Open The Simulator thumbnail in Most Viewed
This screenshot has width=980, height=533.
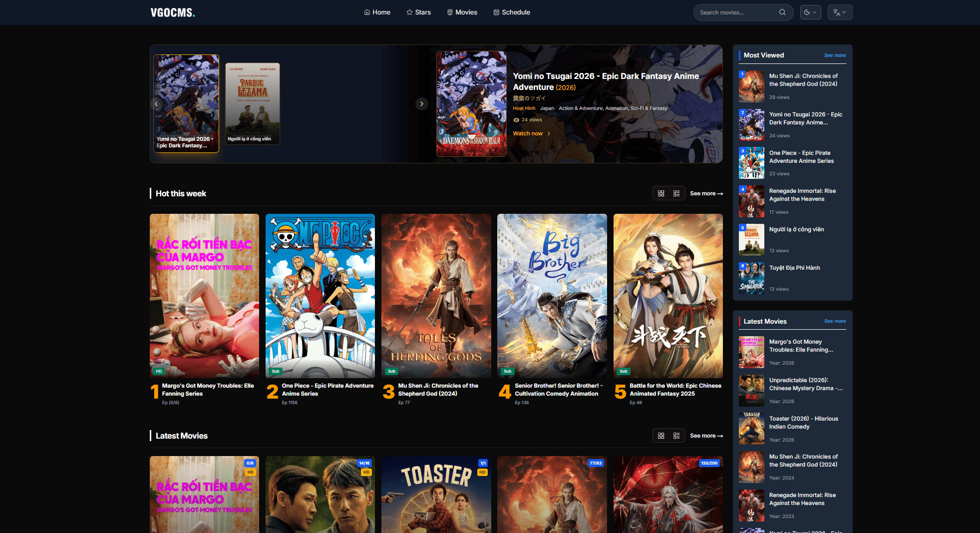pos(751,278)
